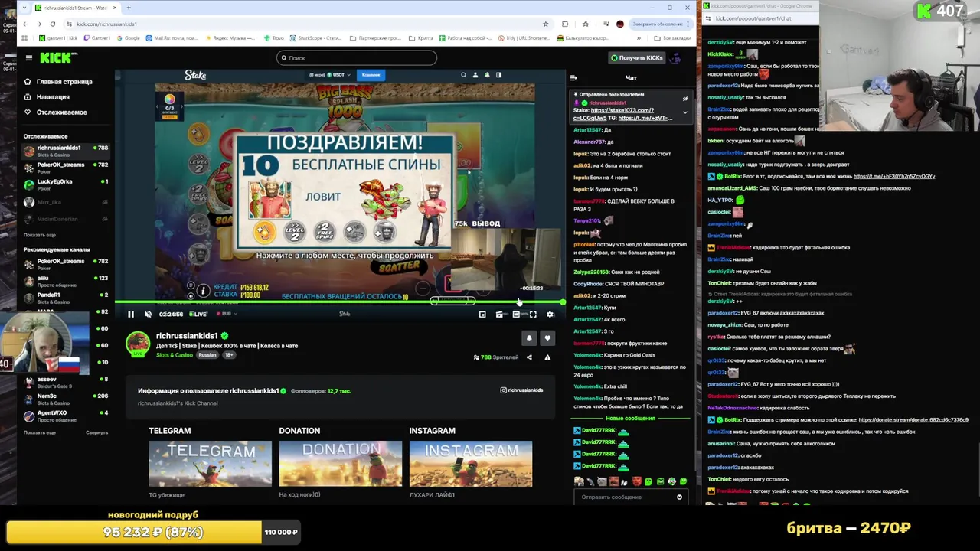Open INSTAGRAM panel image
Image resolution: width=980 pixels, height=551 pixels.
coord(470,464)
